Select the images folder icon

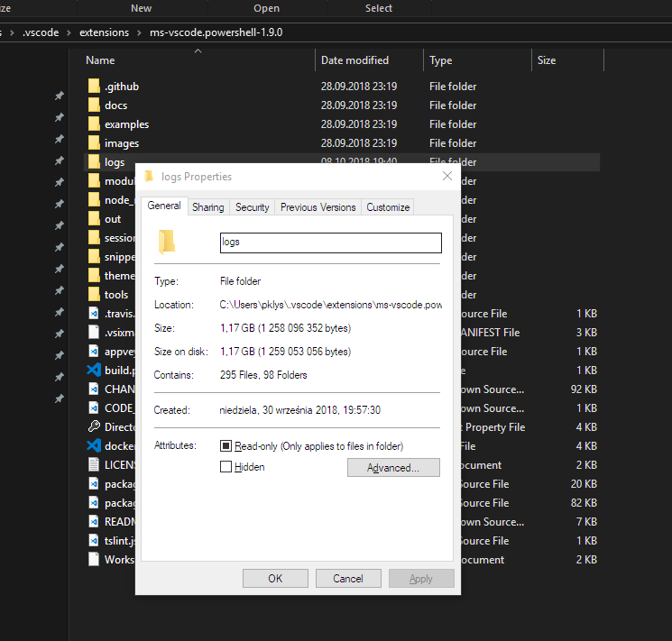coord(94,142)
